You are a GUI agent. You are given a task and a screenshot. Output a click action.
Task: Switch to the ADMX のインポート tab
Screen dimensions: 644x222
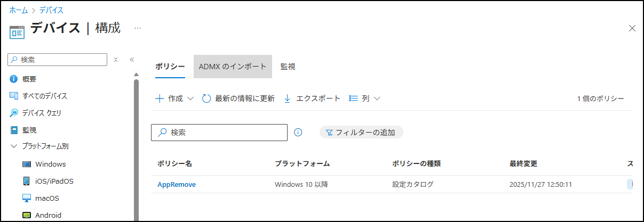[233, 67]
